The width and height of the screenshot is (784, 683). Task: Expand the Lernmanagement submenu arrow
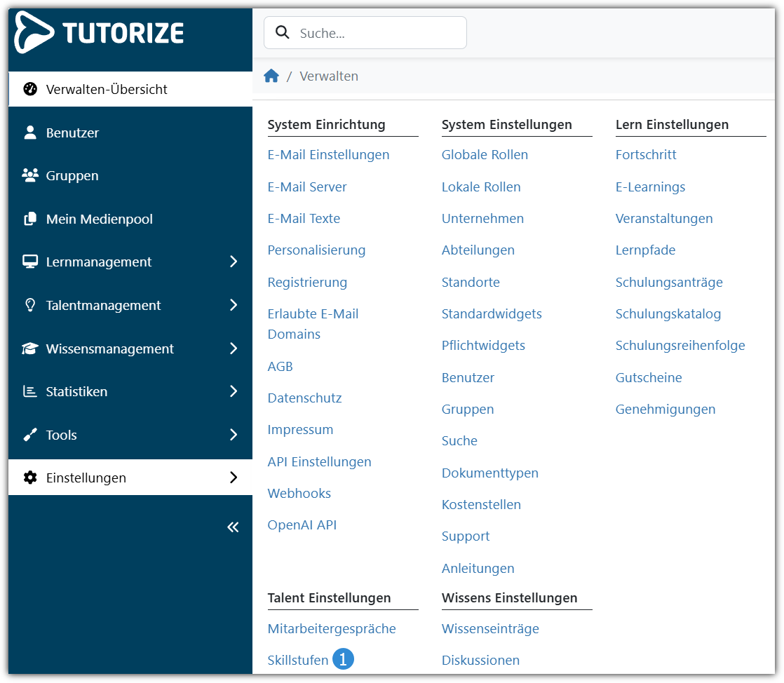tap(234, 262)
